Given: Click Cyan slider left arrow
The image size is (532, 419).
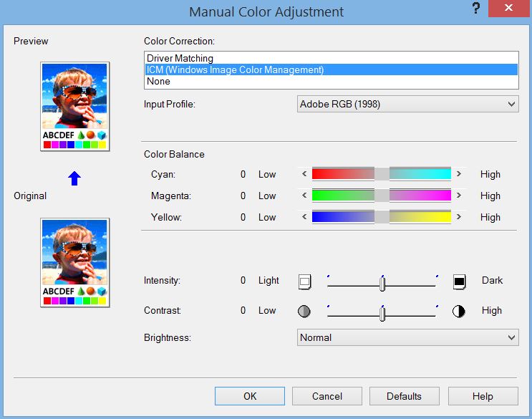Looking at the screenshot, I should [304, 174].
